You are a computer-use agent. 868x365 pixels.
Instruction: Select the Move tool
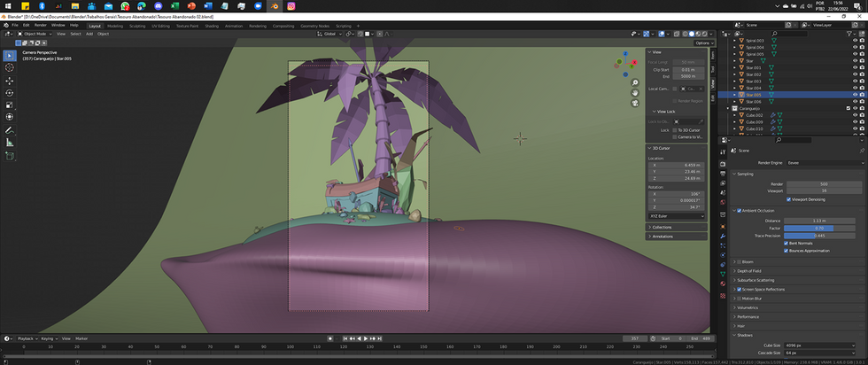click(x=10, y=81)
